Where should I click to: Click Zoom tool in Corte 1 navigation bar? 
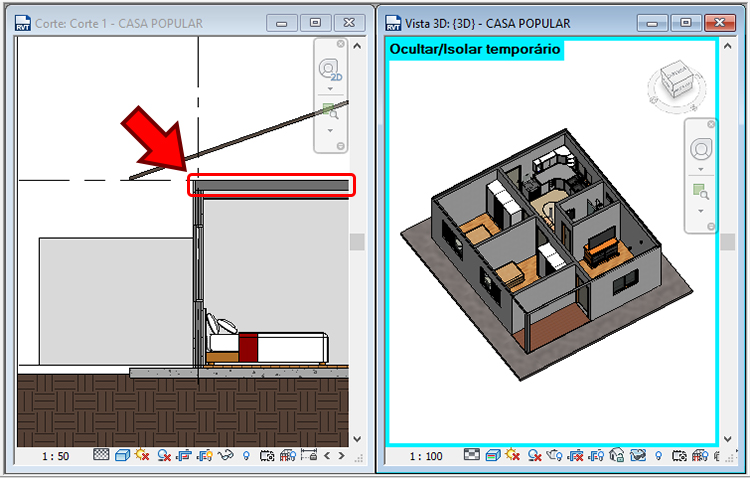click(x=330, y=111)
